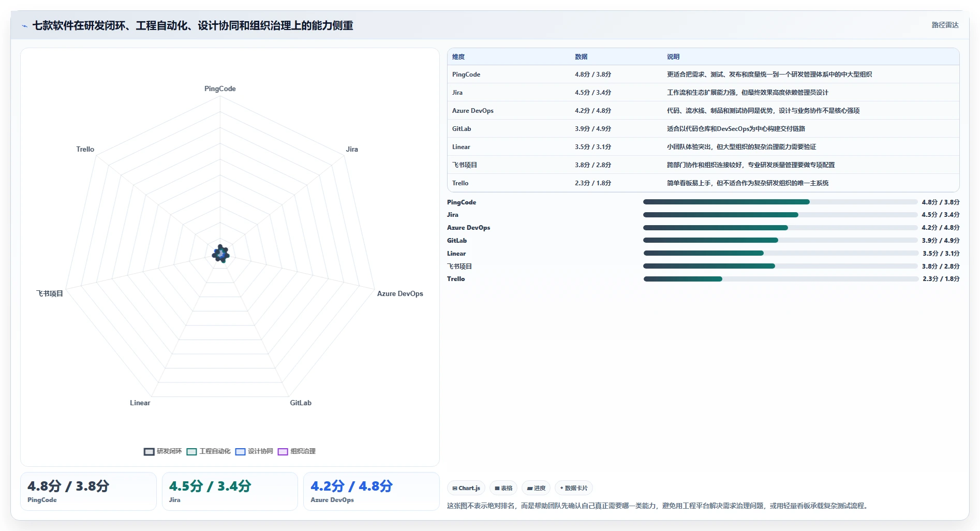Click the radar data cluster at the center
980x531 pixels.
click(x=221, y=254)
